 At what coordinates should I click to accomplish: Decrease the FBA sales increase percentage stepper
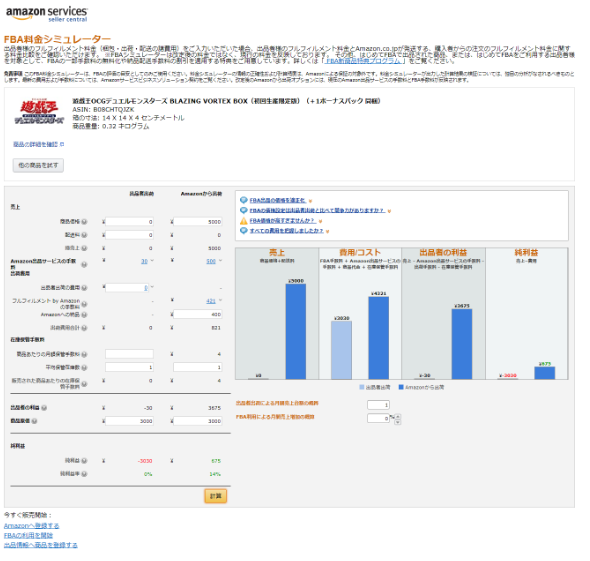click(398, 422)
